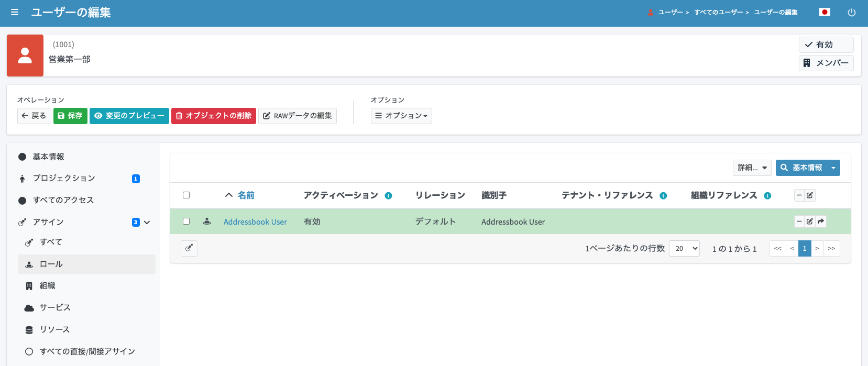Click the リレーション column header

[x=440, y=195]
